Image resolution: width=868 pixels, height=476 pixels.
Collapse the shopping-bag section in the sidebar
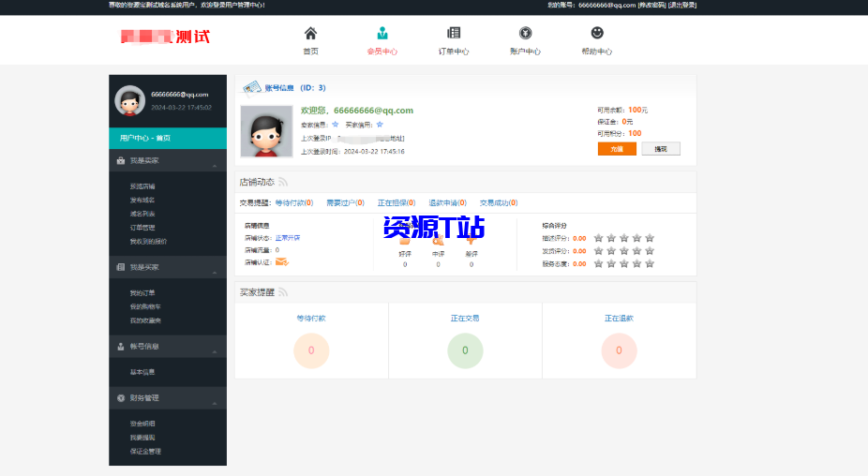pyautogui.click(x=215, y=165)
